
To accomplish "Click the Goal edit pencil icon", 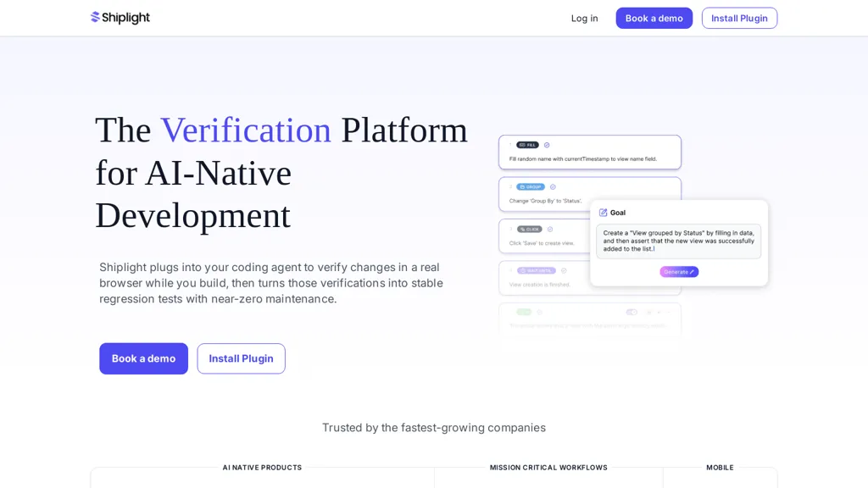I will pyautogui.click(x=603, y=213).
